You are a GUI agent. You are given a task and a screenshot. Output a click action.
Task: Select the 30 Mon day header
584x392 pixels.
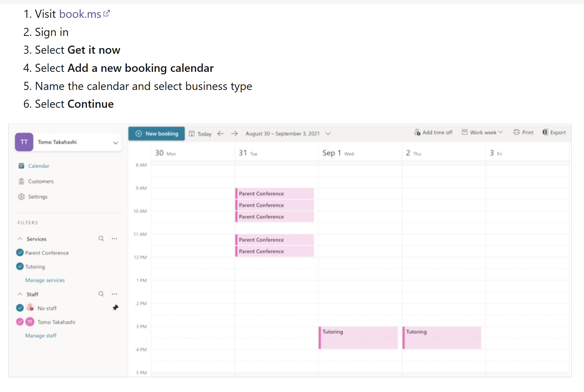[x=166, y=153]
